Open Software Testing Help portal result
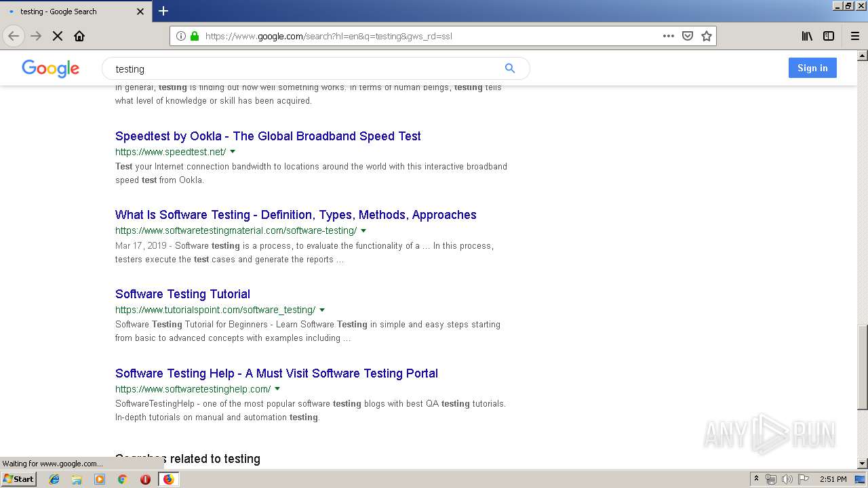868x488 pixels. click(277, 373)
